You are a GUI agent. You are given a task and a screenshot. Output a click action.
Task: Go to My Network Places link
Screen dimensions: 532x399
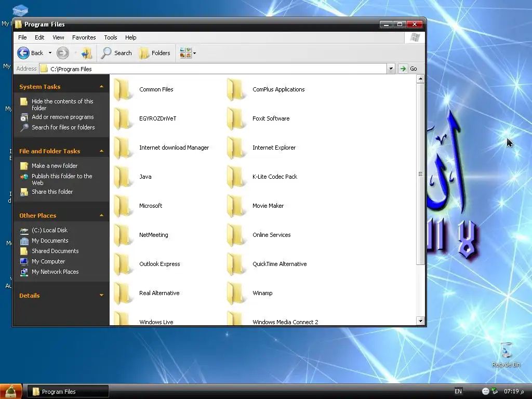pos(55,272)
